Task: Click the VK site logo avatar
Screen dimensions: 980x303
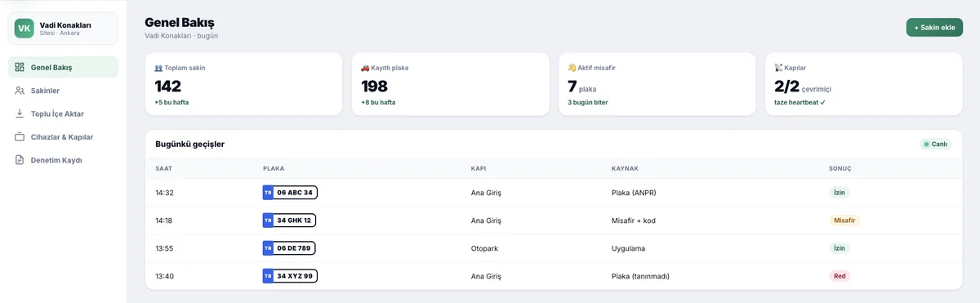Action: [x=24, y=29]
